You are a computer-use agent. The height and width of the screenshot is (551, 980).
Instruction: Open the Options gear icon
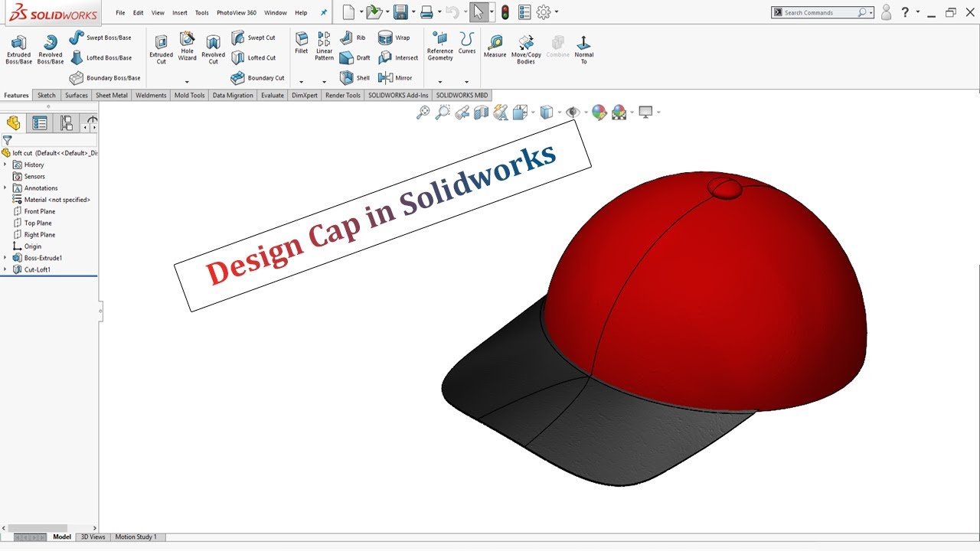point(544,12)
